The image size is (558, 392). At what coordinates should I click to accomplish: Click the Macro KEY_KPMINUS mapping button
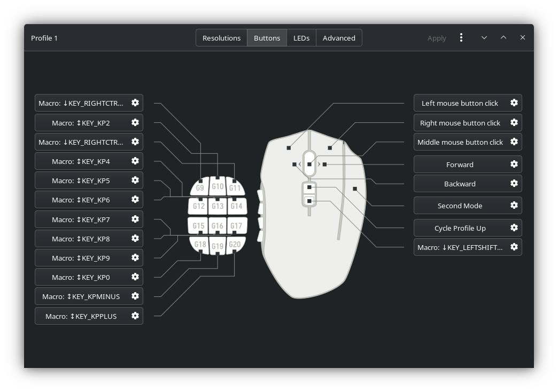click(81, 296)
